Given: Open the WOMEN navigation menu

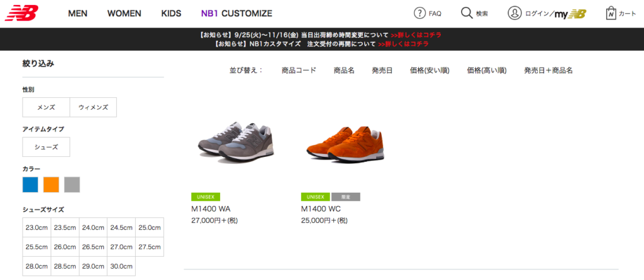Looking at the screenshot, I should pos(124,13).
